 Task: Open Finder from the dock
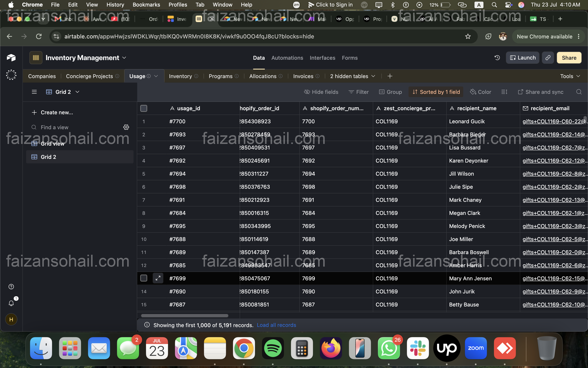[41, 348]
